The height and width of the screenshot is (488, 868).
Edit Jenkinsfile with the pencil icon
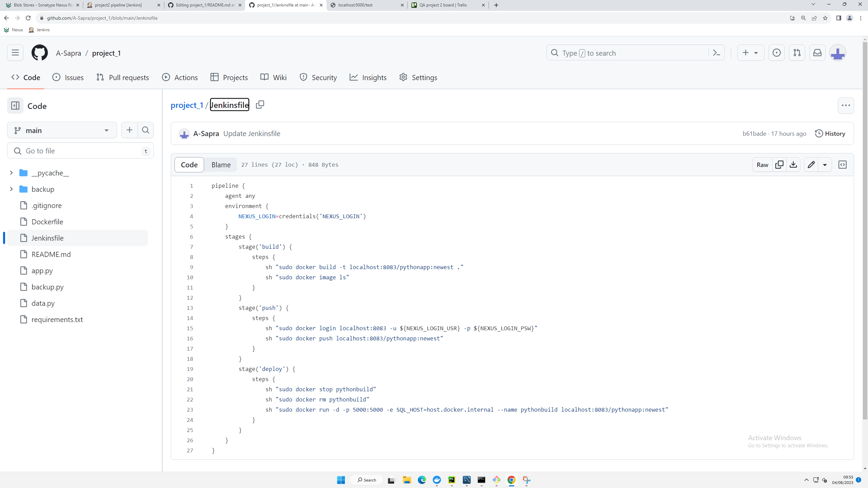point(811,165)
